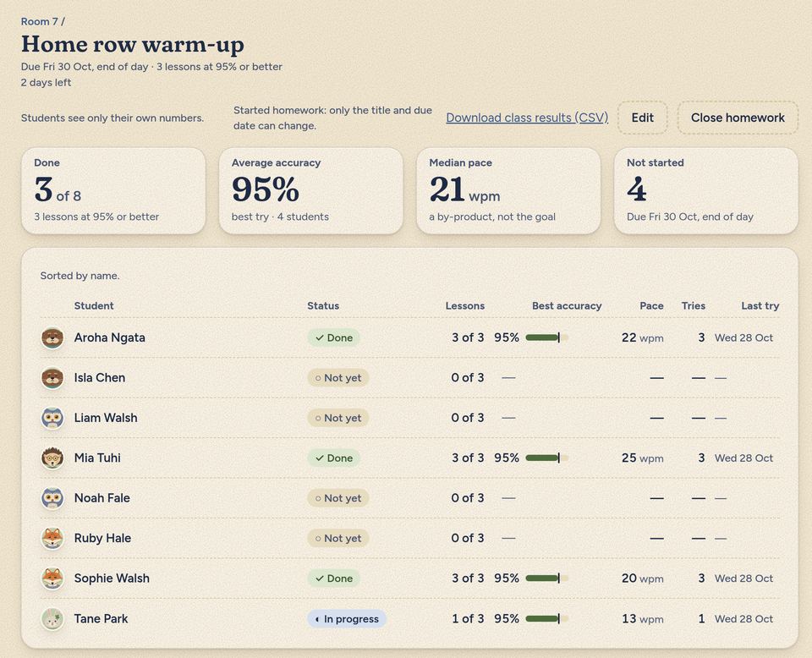Click the Close homework button

click(x=738, y=118)
